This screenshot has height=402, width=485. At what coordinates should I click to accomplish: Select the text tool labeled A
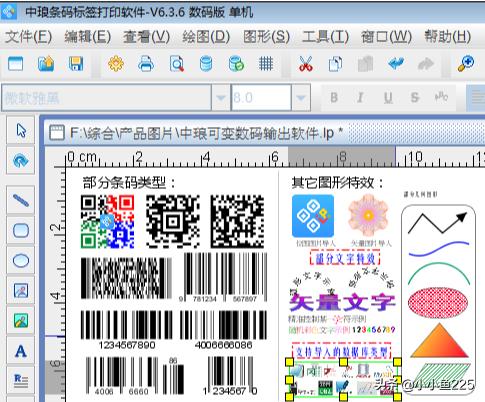pyautogui.click(x=21, y=351)
